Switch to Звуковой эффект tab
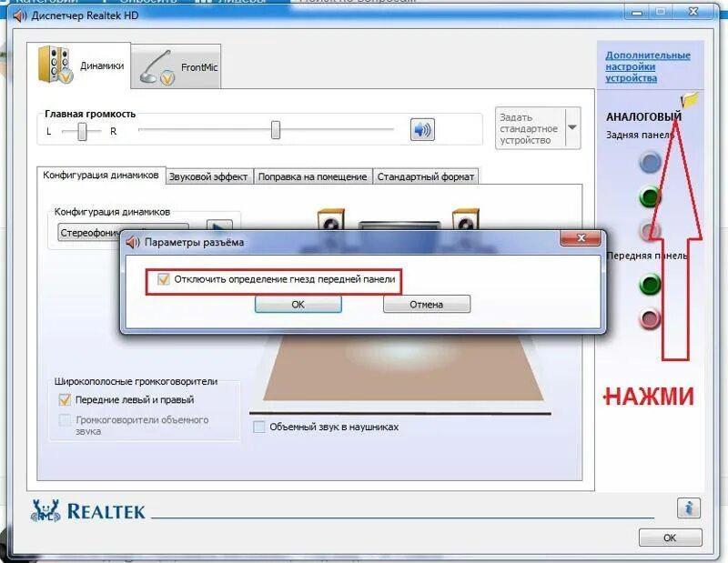The image size is (728, 563). pyautogui.click(x=208, y=176)
